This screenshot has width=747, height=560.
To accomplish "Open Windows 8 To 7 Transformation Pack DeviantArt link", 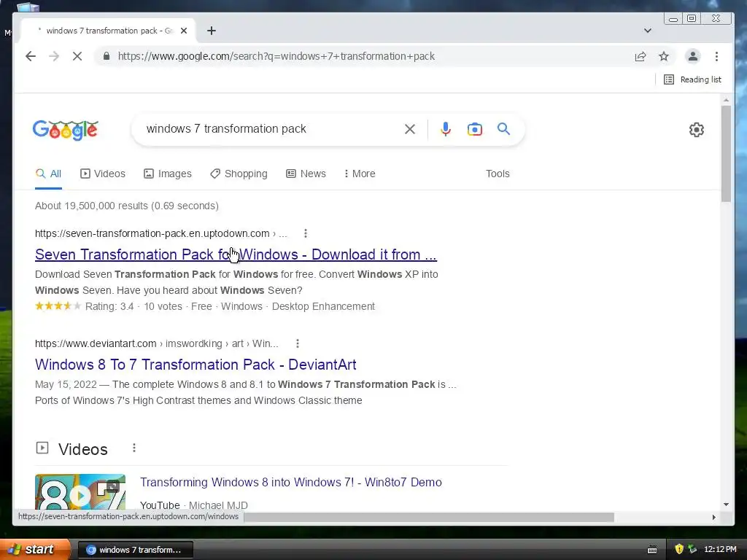I will click(196, 365).
